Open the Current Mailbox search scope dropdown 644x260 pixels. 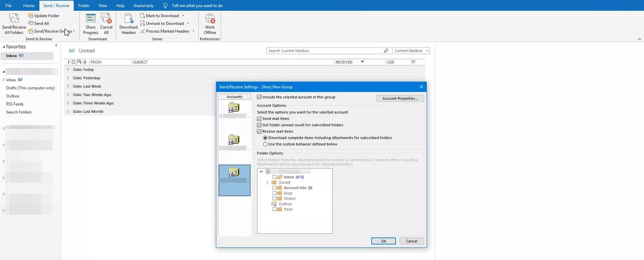click(411, 51)
